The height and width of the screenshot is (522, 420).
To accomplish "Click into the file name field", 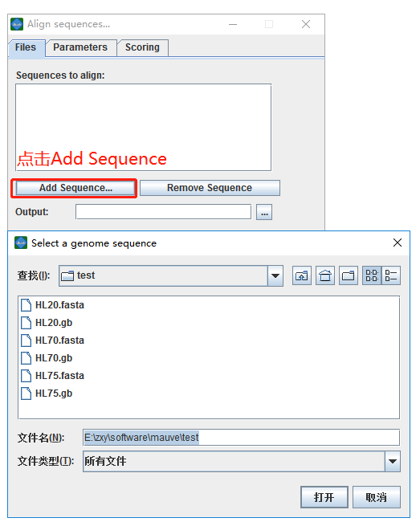I will (x=241, y=438).
